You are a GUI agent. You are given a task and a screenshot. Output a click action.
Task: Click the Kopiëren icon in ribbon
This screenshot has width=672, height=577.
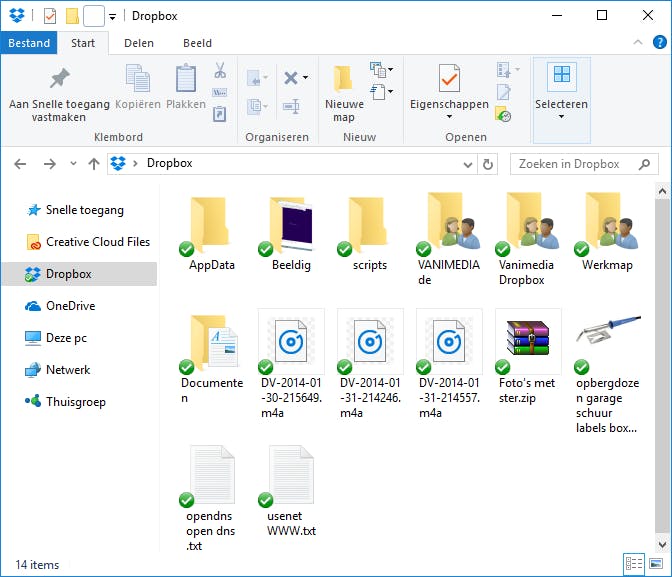pos(138,78)
